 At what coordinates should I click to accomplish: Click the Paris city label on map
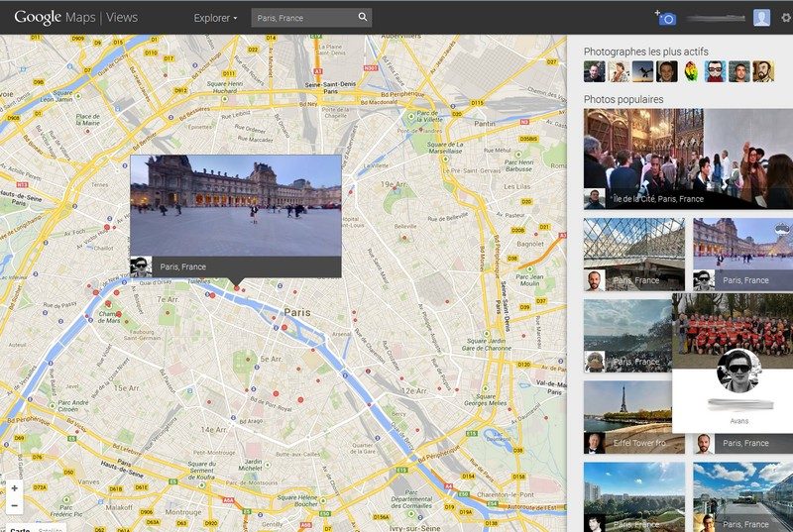(x=296, y=312)
